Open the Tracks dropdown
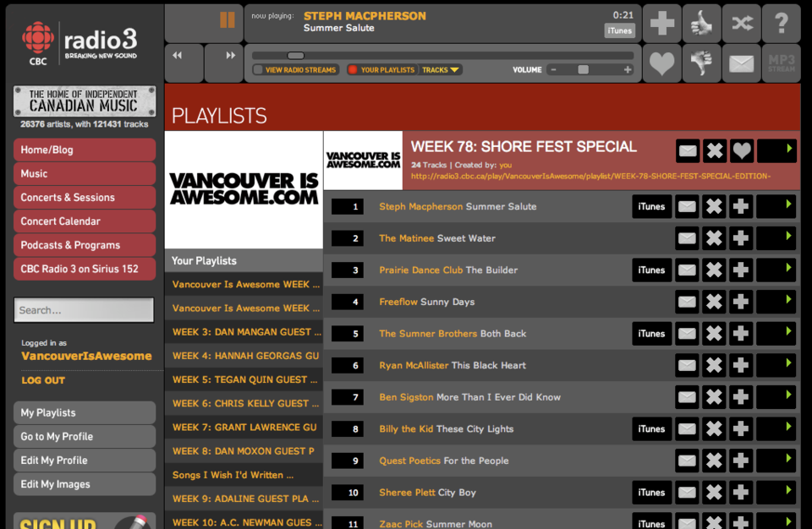The image size is (812, 529). pyautogui.click(x=440, y=70)
